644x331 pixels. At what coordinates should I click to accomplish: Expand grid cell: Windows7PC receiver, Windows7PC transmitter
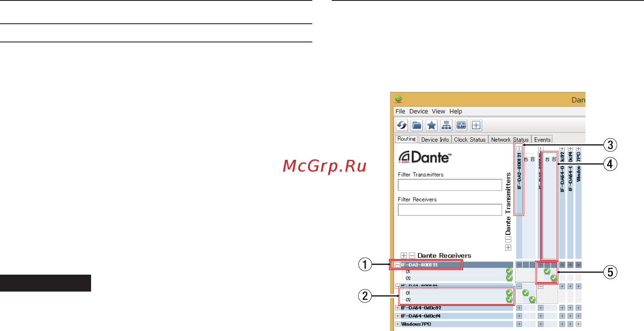pos(578,324)
